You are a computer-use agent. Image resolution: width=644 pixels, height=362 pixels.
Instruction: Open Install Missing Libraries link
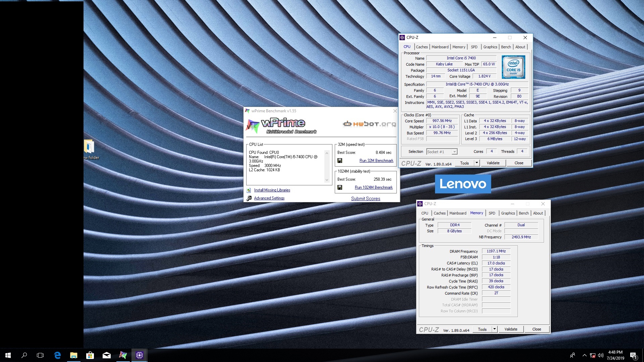pyautogui.click(x=272, y=190)
